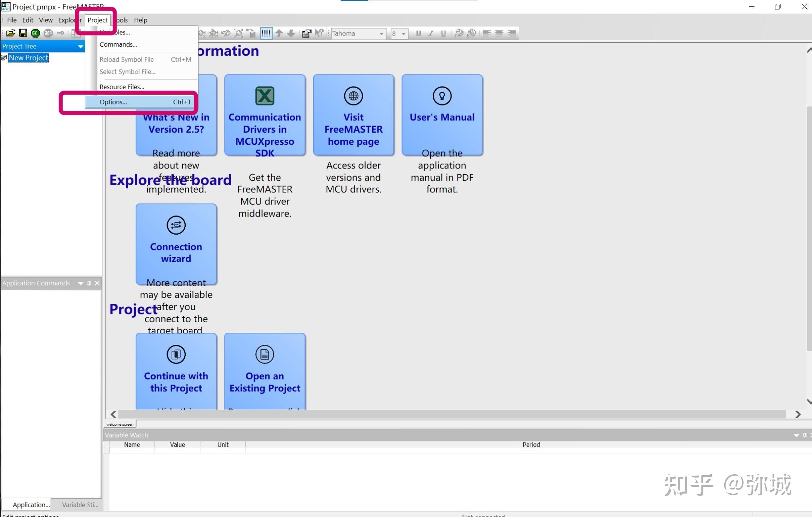This screenshot has width=812, height=517.
Task: Toggle the grid columns toolbar icon
Action: (x=266, y=33)
